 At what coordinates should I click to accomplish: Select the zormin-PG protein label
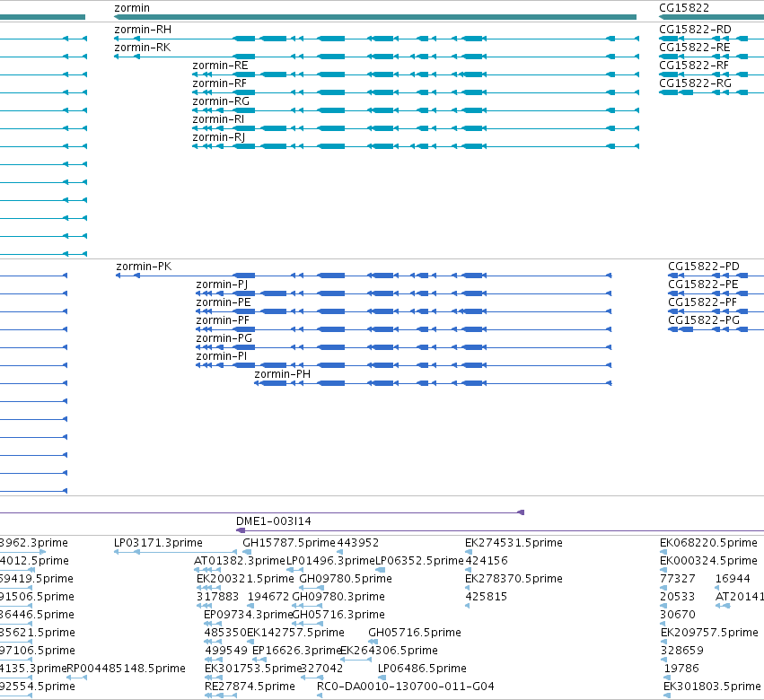pyautogui.click(x=224, y=338)
